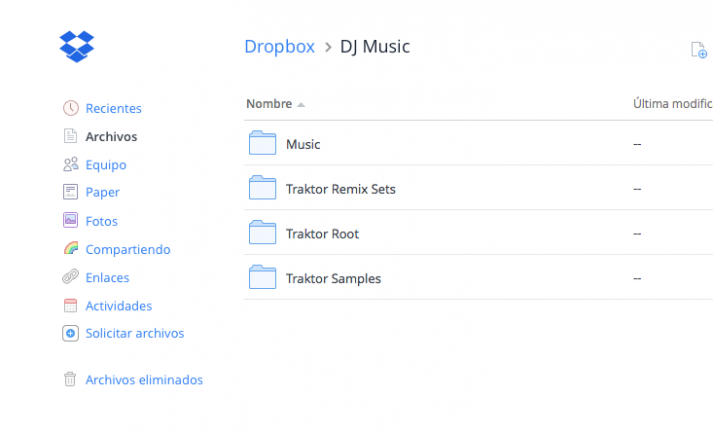
Task: Click the Compartiendo rainbow icon
Action: (x=71, y=248)
